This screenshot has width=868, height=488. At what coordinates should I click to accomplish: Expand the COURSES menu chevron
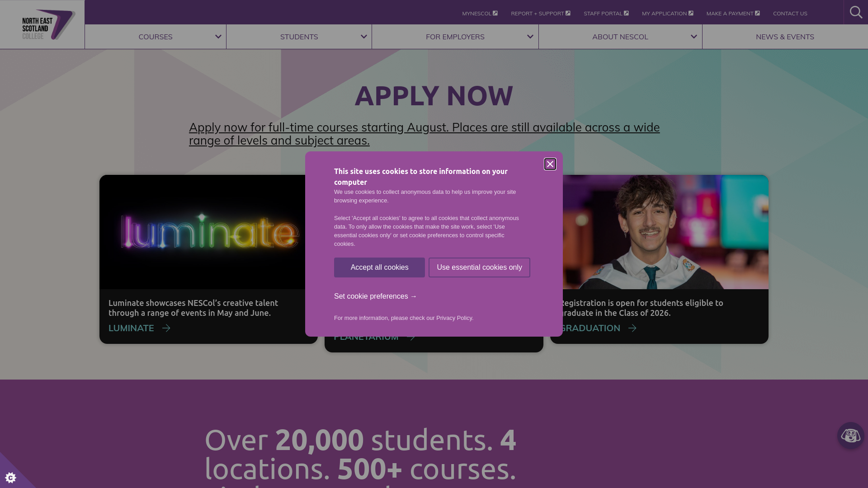218,37
